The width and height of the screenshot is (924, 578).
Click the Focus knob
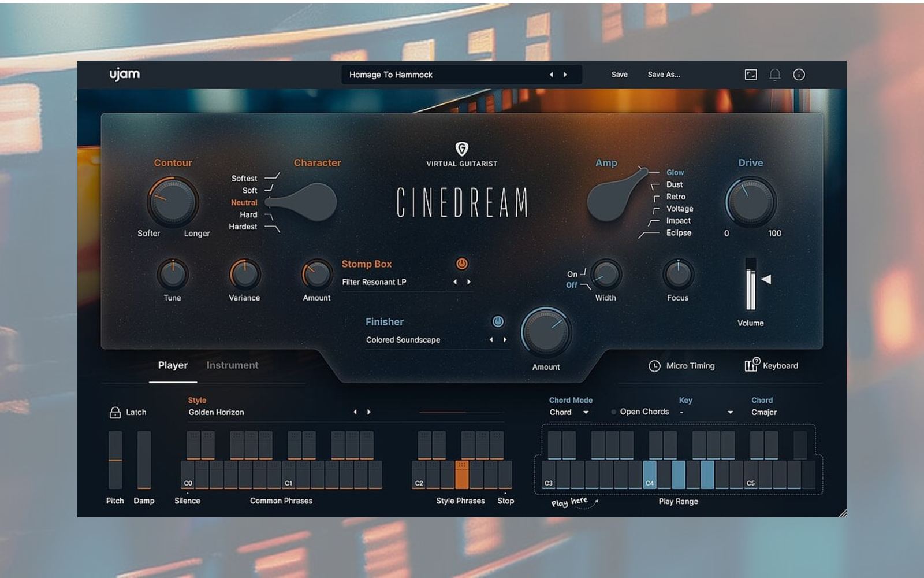pyautogui.click(x=678, y=274)
